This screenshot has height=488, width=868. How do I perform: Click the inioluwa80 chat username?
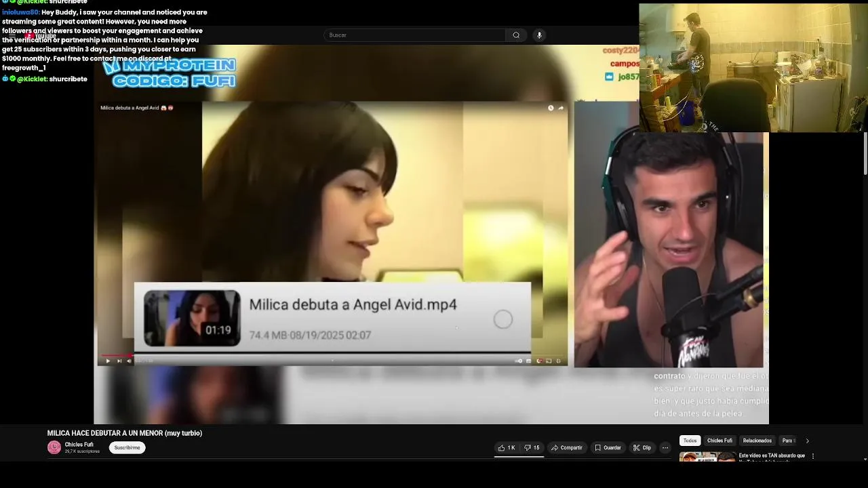click(21, 12)
